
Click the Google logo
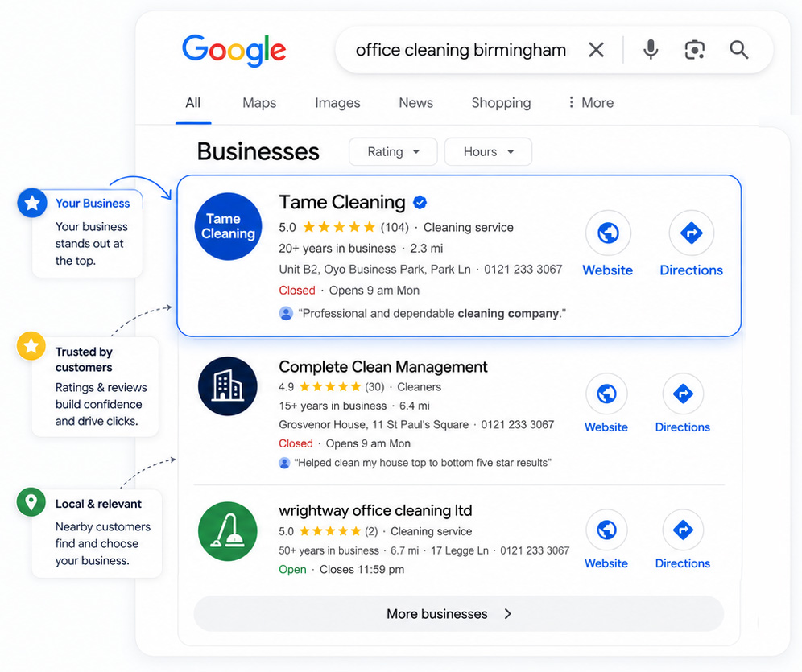tap(234, 50)
